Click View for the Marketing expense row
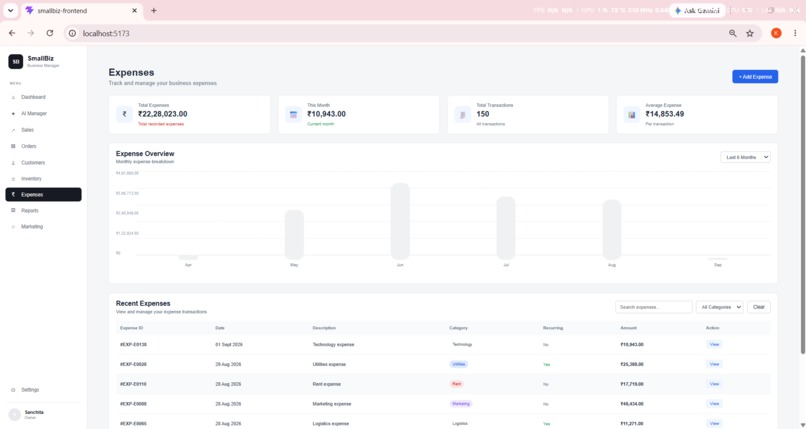Image resolution: width=806 pixels, height=429 pixels. 714,404
